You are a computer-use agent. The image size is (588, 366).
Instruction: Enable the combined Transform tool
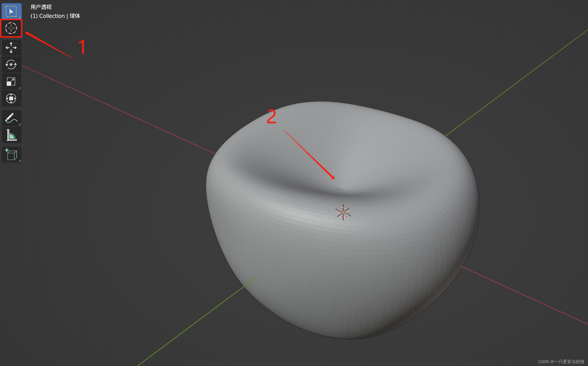point(11,98)
